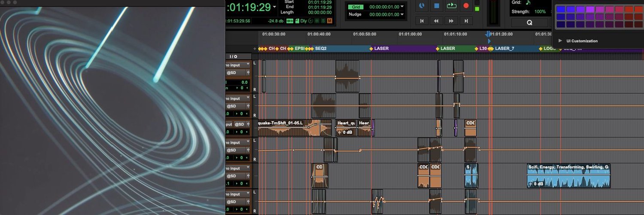Screen dimensions: 644x215
Task: Pick the darkest navy swatch in bottom row
Action: pyautogui.click(x=560, y=24)
